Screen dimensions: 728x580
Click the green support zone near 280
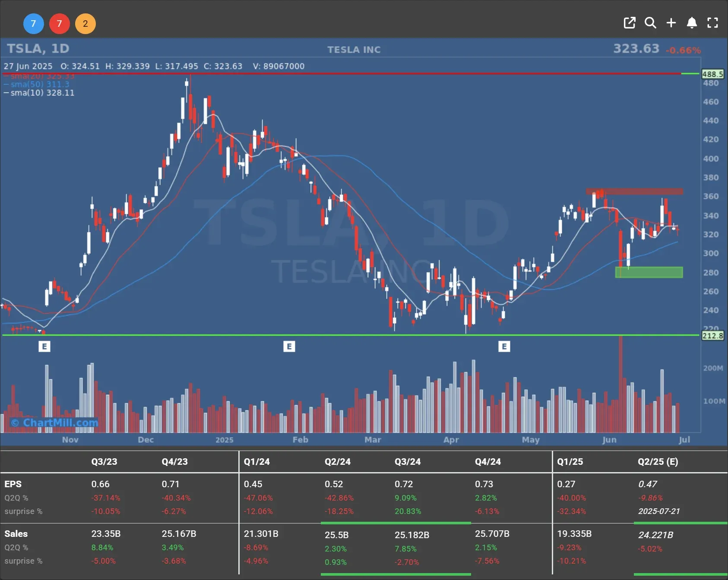pos(649,272)
